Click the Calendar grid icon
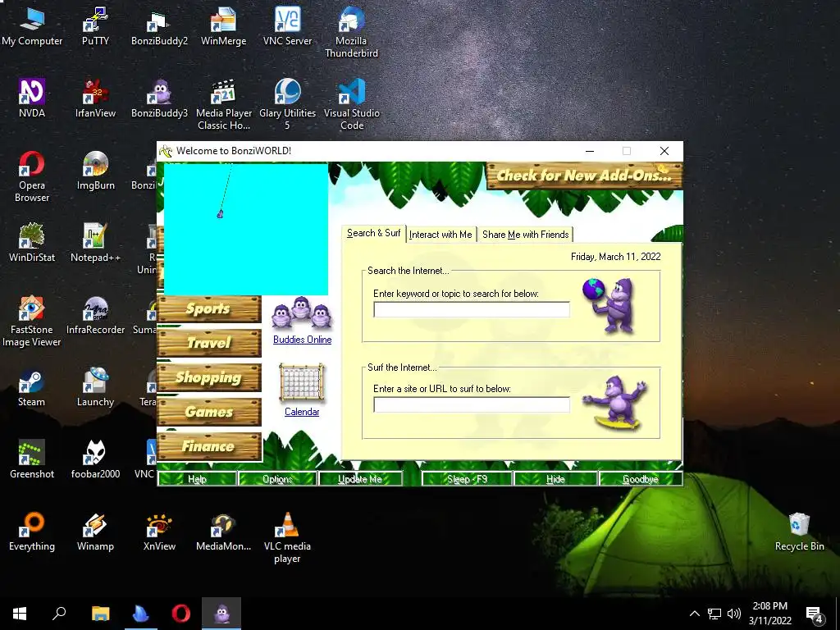 pos(302,383)
